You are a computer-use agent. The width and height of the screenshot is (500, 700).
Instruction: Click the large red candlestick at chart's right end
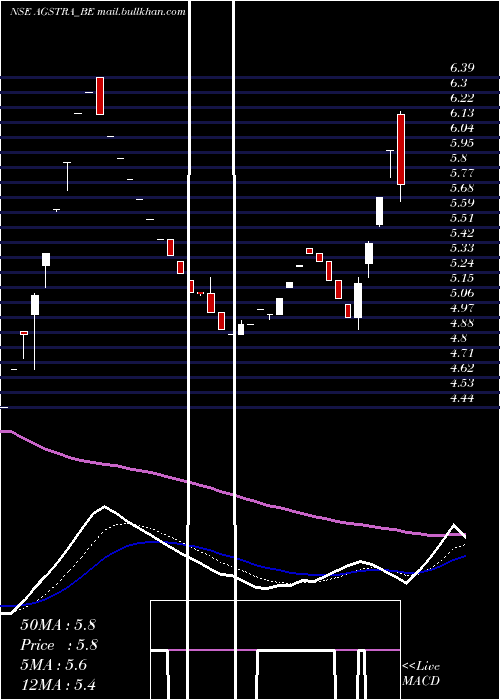(x=401, y=150)
